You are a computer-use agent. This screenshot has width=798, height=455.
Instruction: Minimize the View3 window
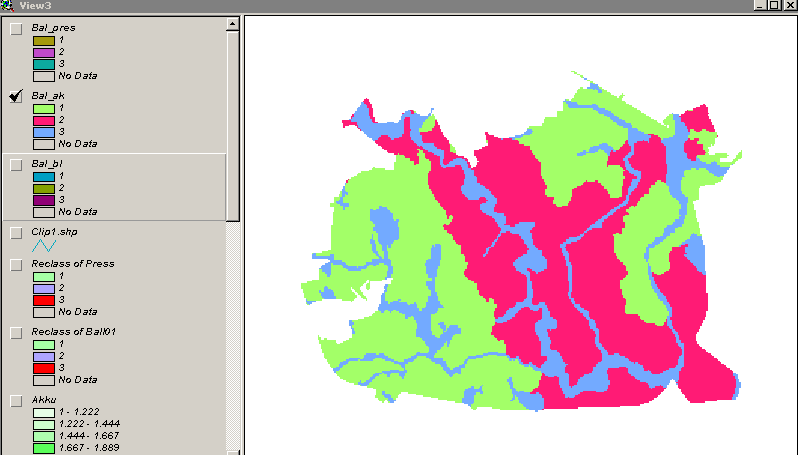(760, 6)
